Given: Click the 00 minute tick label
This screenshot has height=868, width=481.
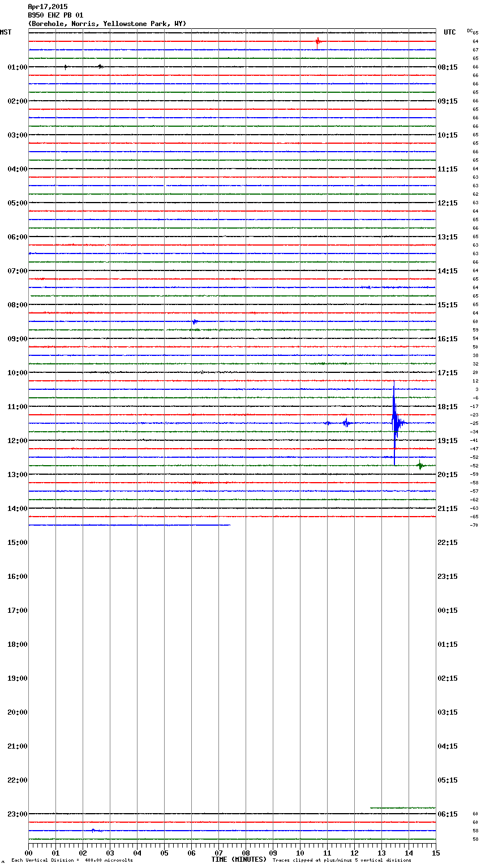Looking at the screenshot, I should tap(28, 853).
